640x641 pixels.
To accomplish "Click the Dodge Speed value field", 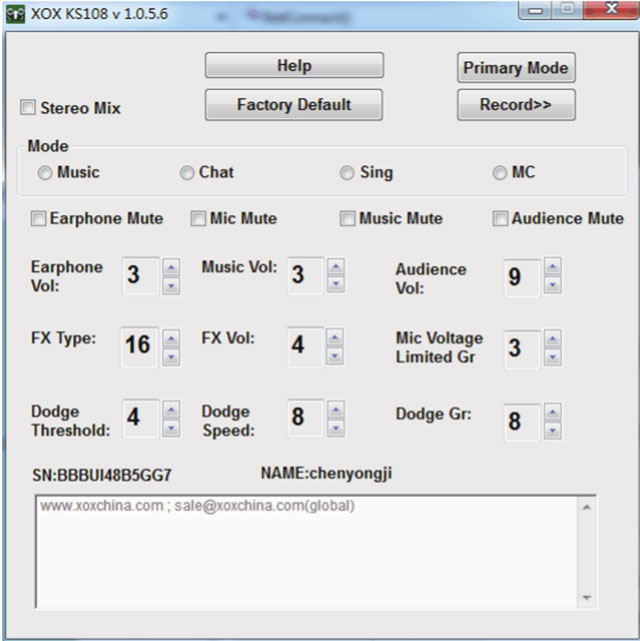I will tap(306, 419).
